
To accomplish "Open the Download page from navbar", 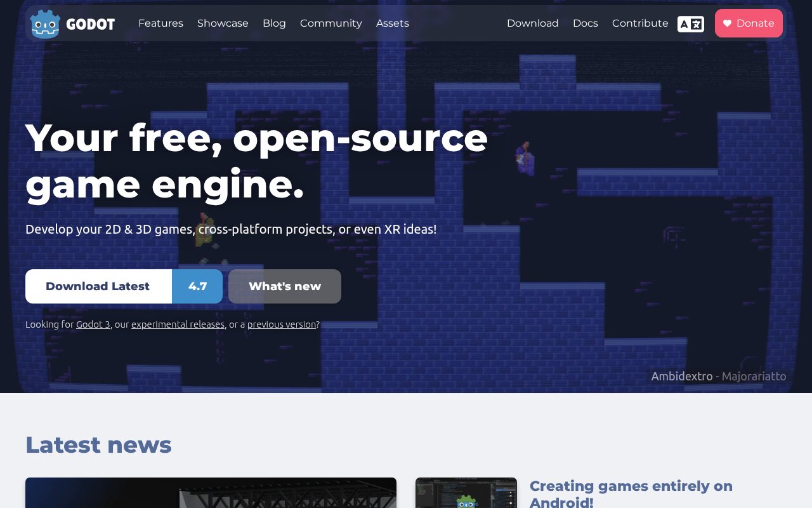I will [533, 23].
